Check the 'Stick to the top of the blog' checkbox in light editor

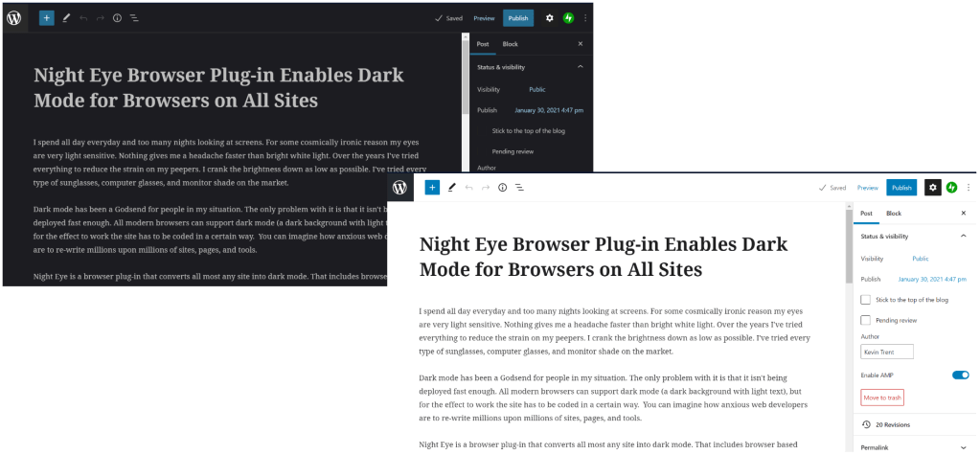(x=866, y=300)
